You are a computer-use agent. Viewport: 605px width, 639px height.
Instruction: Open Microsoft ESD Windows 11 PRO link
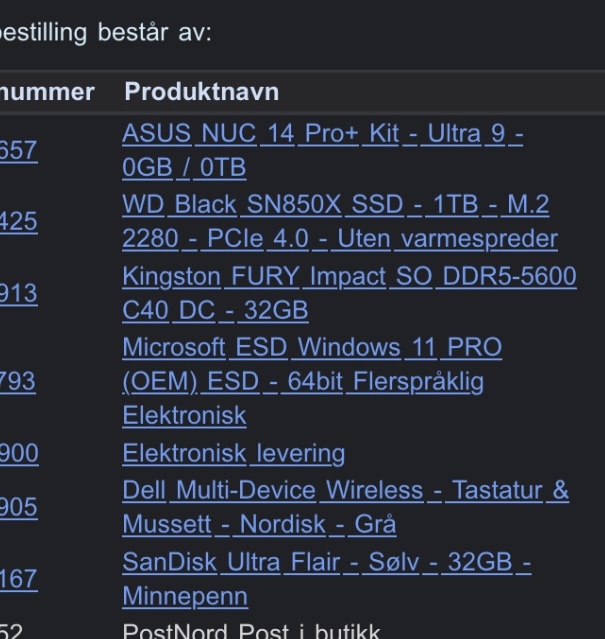pyautogui.click(x=311, y=349)
